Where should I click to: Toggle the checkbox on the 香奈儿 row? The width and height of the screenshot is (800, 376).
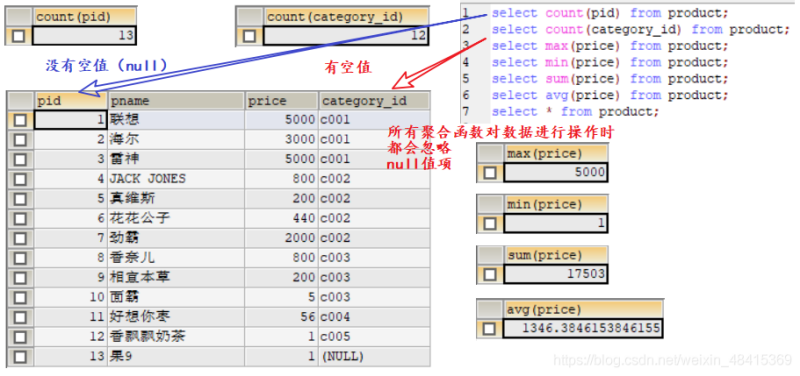[20, 258]
